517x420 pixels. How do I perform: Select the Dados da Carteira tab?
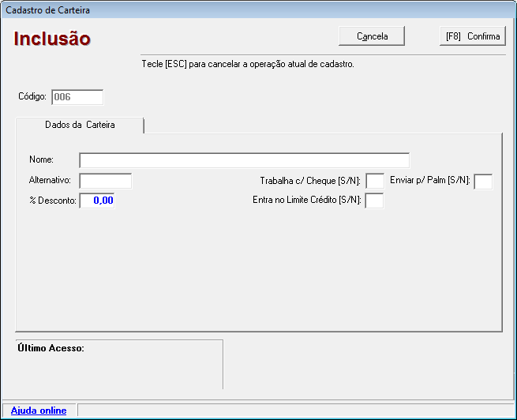80,126
